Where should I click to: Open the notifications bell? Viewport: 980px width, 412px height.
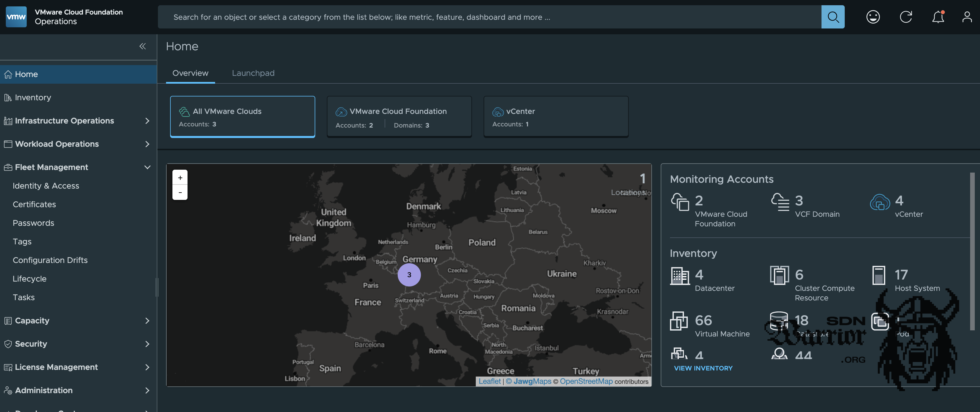coord(938,17)
